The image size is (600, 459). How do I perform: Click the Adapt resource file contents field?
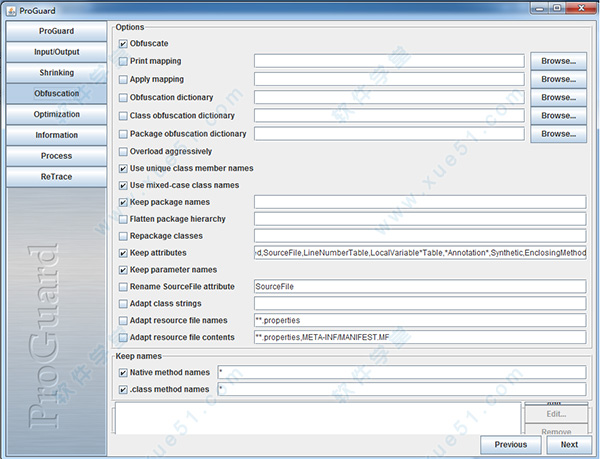tap(419, 338)
